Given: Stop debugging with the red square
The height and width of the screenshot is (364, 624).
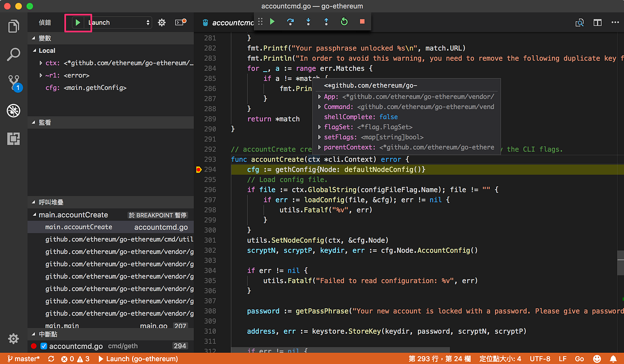Looking at the screenshot, I should point(362,22).
